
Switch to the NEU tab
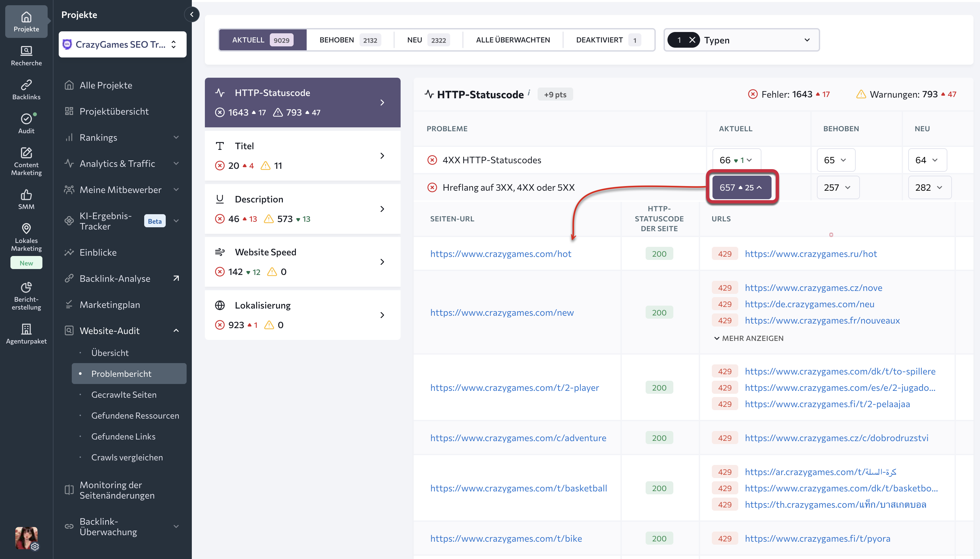428,40
